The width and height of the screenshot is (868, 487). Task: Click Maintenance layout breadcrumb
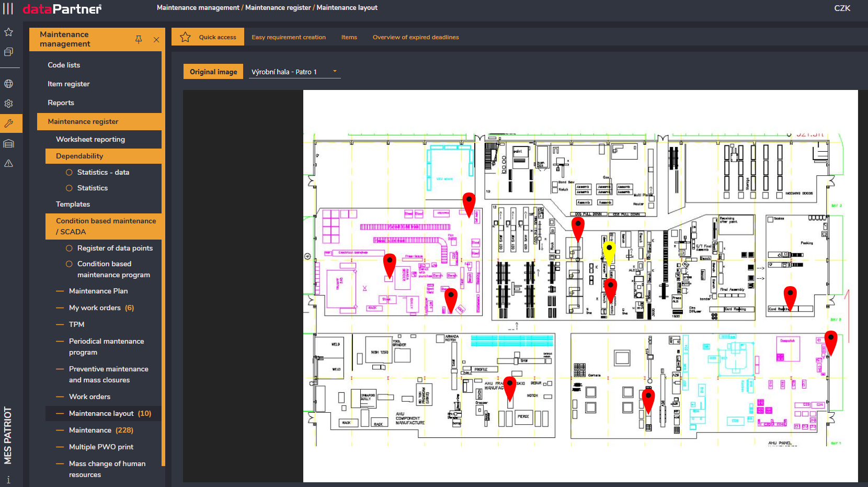click(347, 8)
